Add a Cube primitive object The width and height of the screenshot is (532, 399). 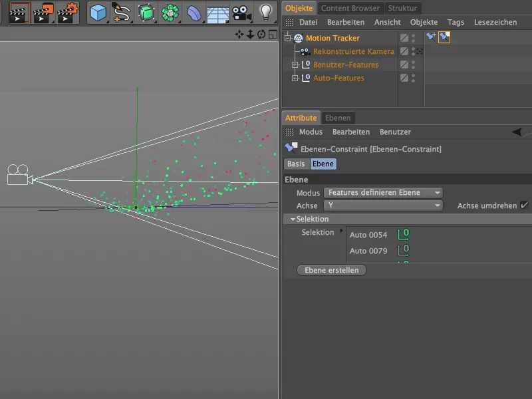point(98,13)
